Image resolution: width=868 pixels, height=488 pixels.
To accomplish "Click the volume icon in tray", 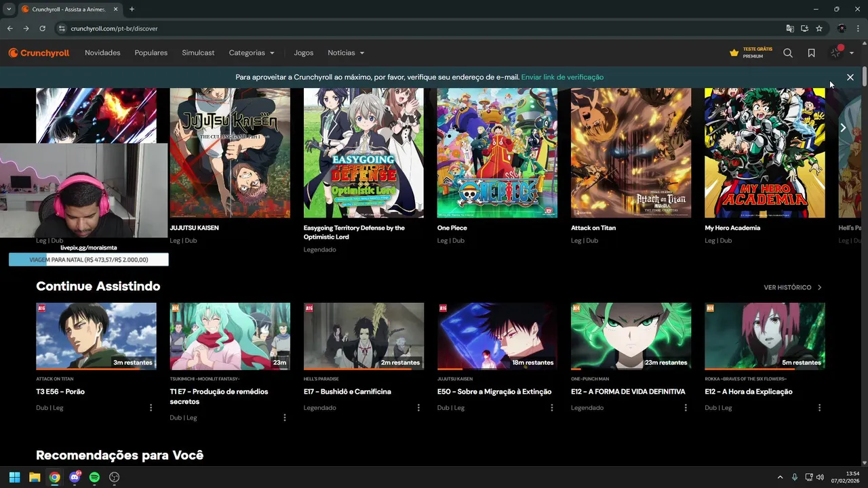I will tap(821, 477).
